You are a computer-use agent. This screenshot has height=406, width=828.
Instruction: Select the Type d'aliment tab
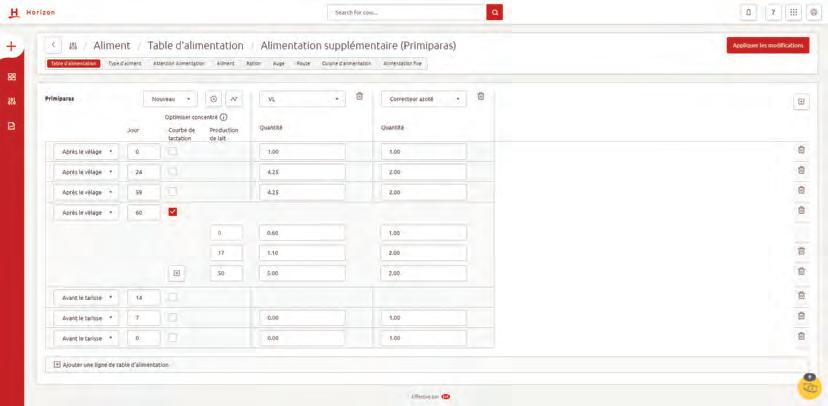[125, 63]
